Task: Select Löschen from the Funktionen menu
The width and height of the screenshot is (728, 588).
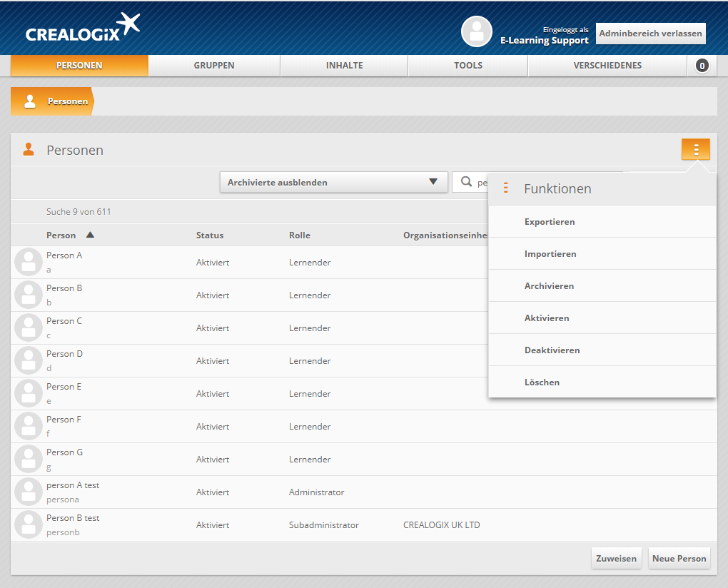Action: point(542,382)
